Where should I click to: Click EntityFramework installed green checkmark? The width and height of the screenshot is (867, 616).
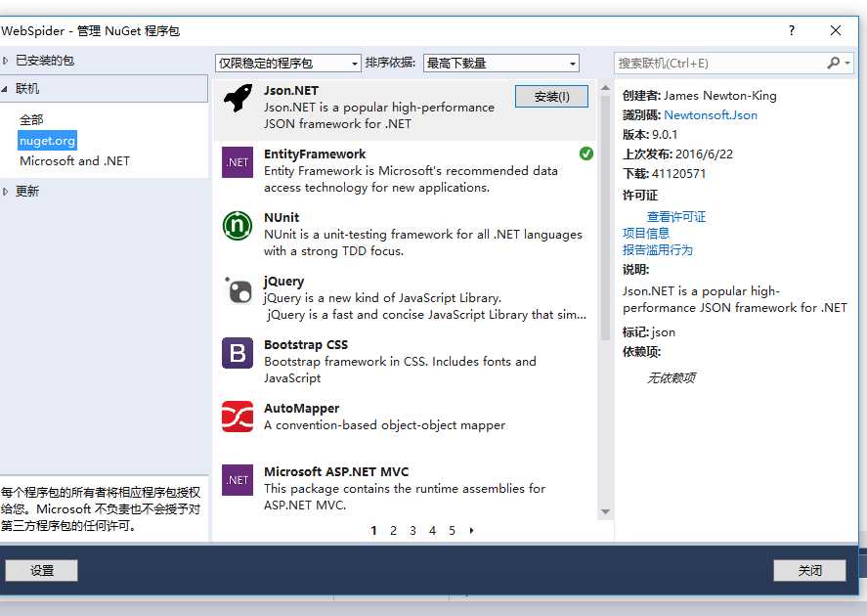[x=586, y=154]
